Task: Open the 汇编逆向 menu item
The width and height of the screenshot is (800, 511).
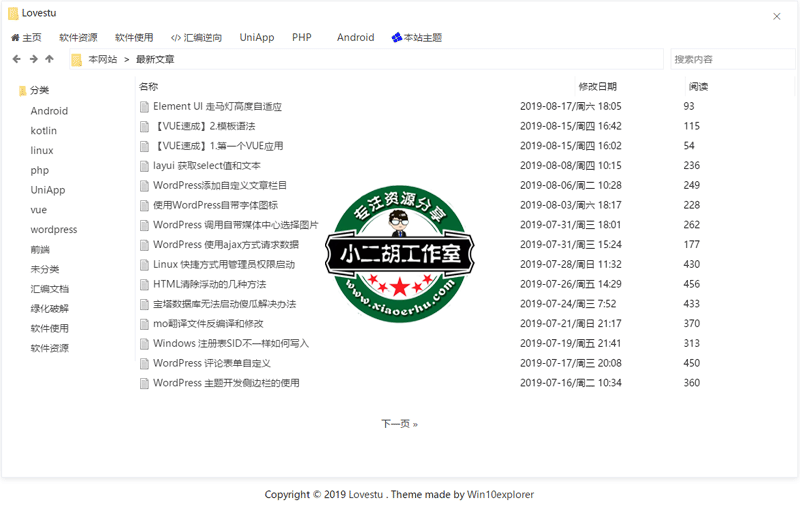Action: (x=196, y=38)
